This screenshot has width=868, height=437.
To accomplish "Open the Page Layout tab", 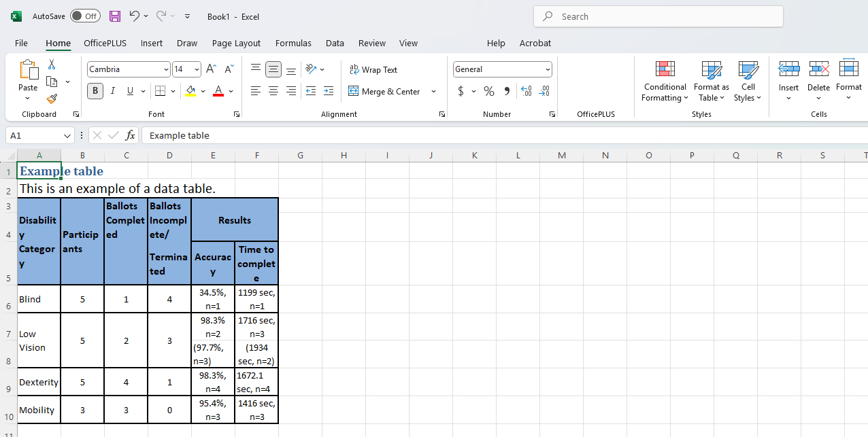I will pos(236,43).
